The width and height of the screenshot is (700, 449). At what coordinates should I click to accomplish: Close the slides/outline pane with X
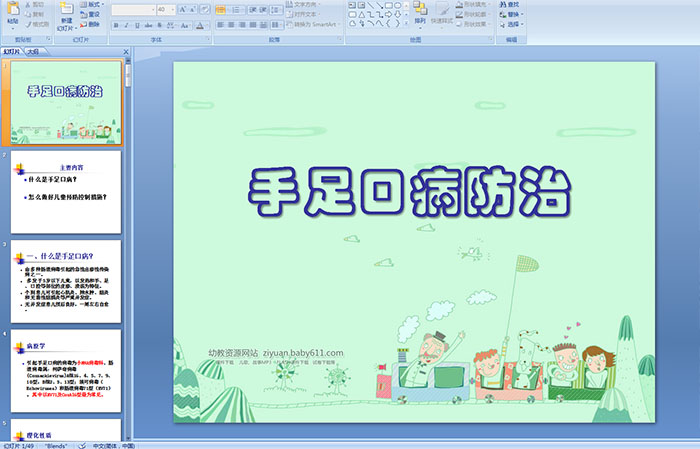tap(126, 52)
